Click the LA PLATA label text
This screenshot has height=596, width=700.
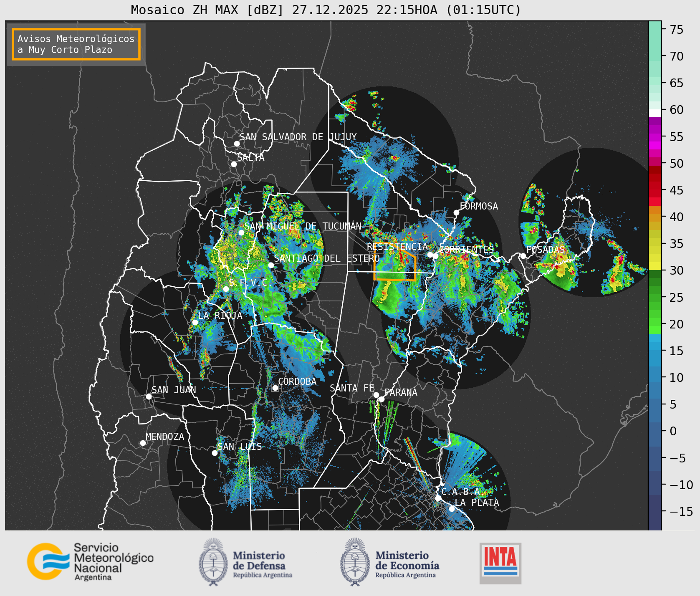477,503
